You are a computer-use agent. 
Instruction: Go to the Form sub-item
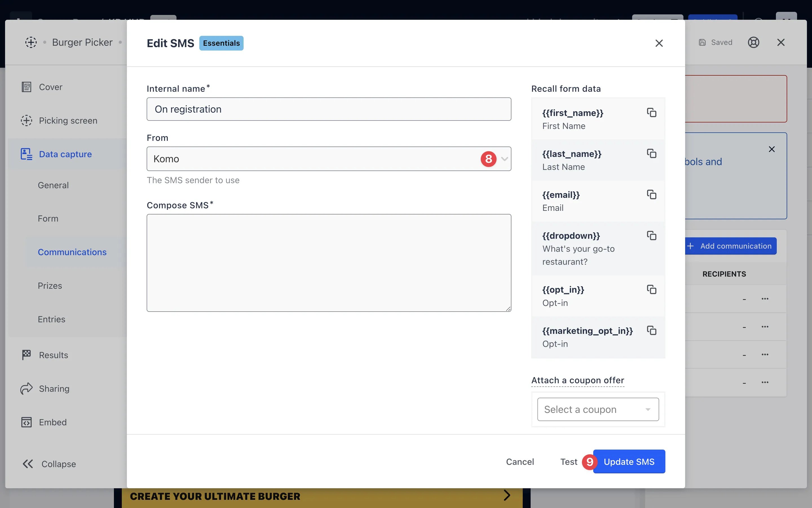click(48, 219)
